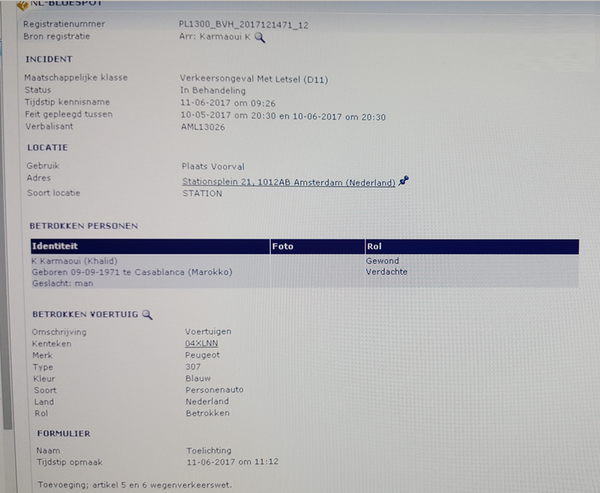The image size is (600, 493).
Task: Click the magnifier icon beside Bron registratie
Action: pos(260,37)
